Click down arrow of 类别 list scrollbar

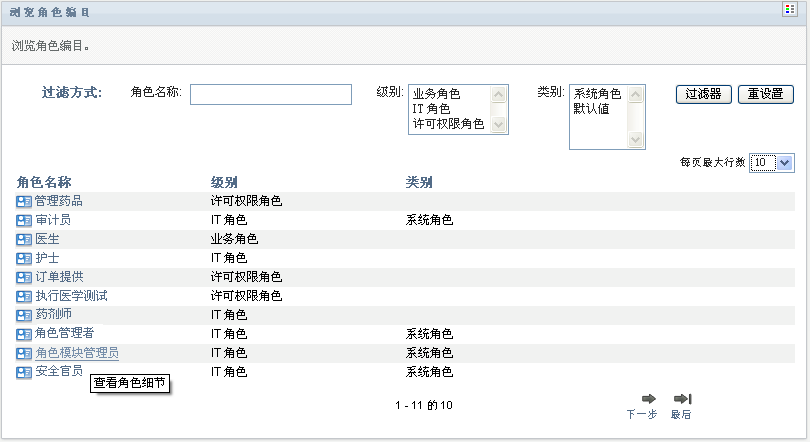(635, 139)
